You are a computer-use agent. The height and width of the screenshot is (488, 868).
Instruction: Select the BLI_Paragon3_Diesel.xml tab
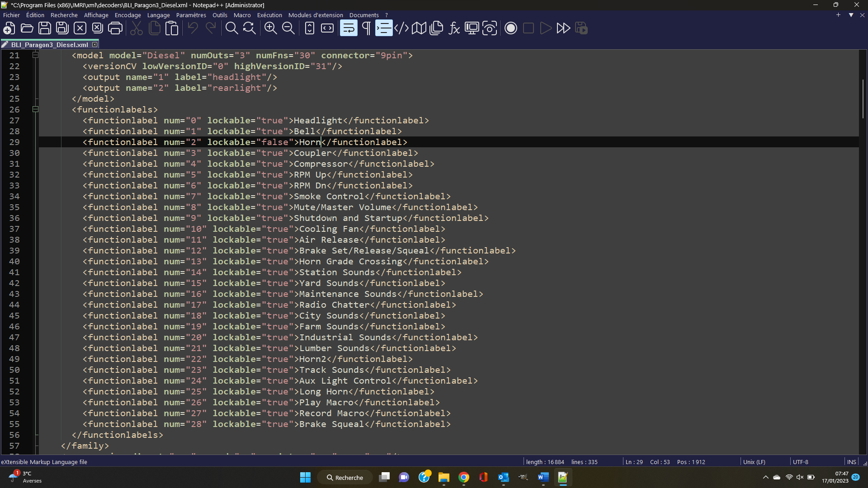49,45
